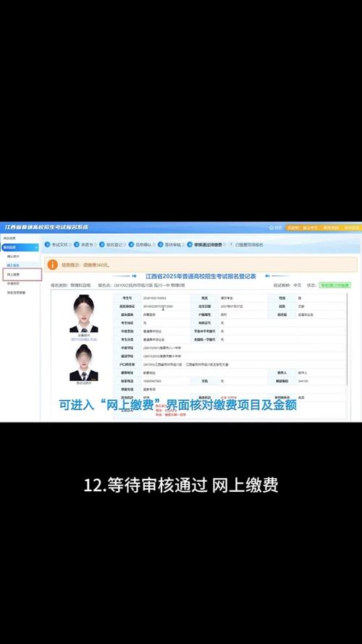Open the 申请信息 sidebar item
Screen dimensions: 362x644
(x=14, y=283)
